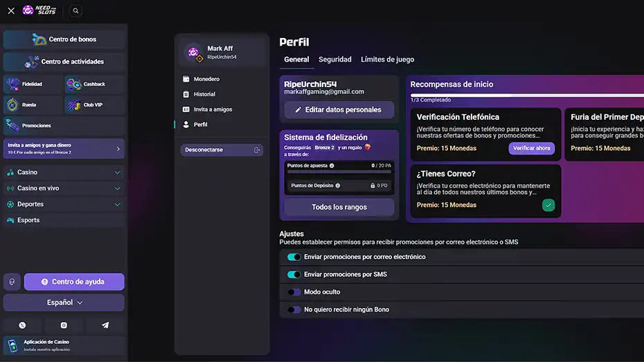
Task: Disable email promotions toggle
Action: [294, 257]
